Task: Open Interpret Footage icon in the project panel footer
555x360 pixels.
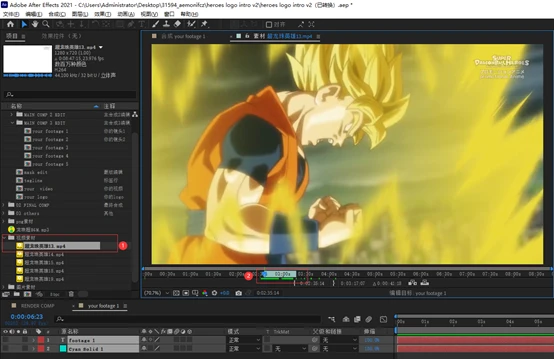Action: (6, 294)
